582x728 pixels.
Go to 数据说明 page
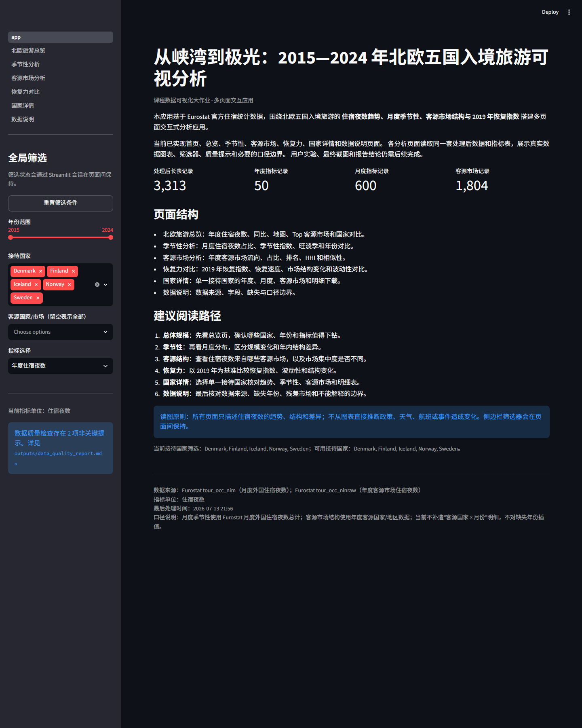(61, 119)
